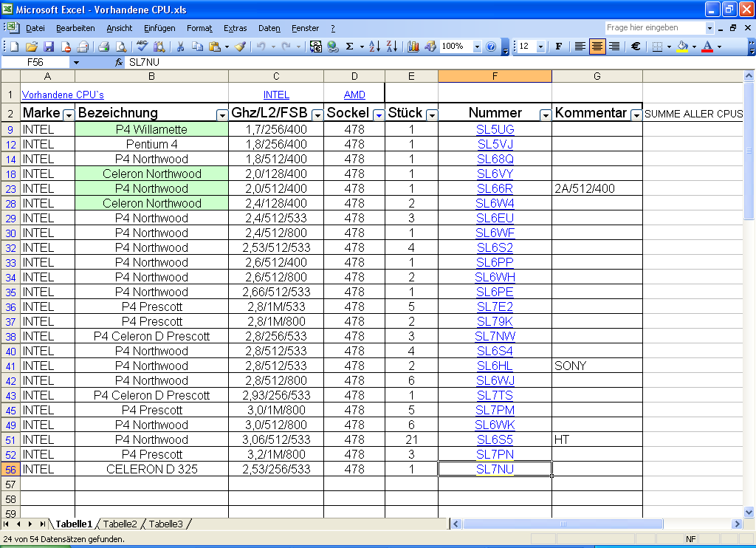Send workbook as e-mail icon
Viewport: 756px width, 548px height.
[83, 47]
